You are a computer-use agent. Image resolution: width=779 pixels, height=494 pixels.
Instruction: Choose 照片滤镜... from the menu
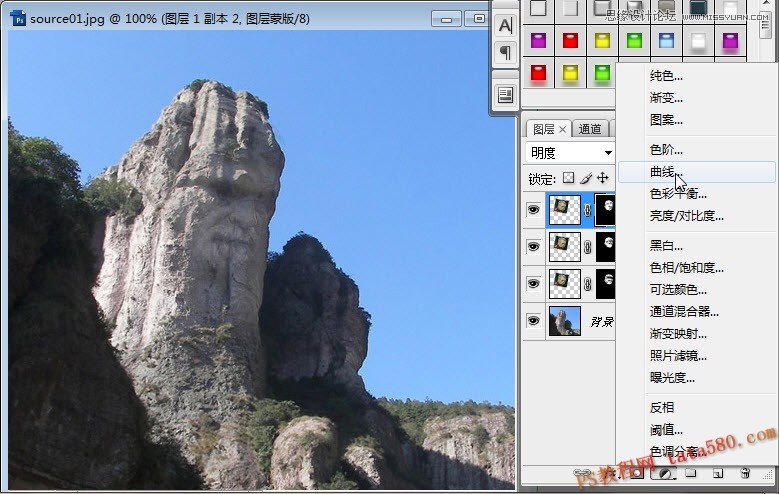click(678, 356)
